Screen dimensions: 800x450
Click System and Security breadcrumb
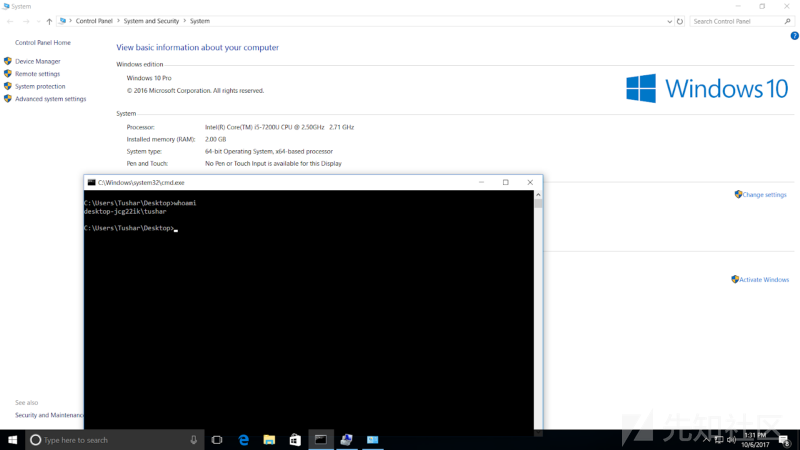point(151,21)
